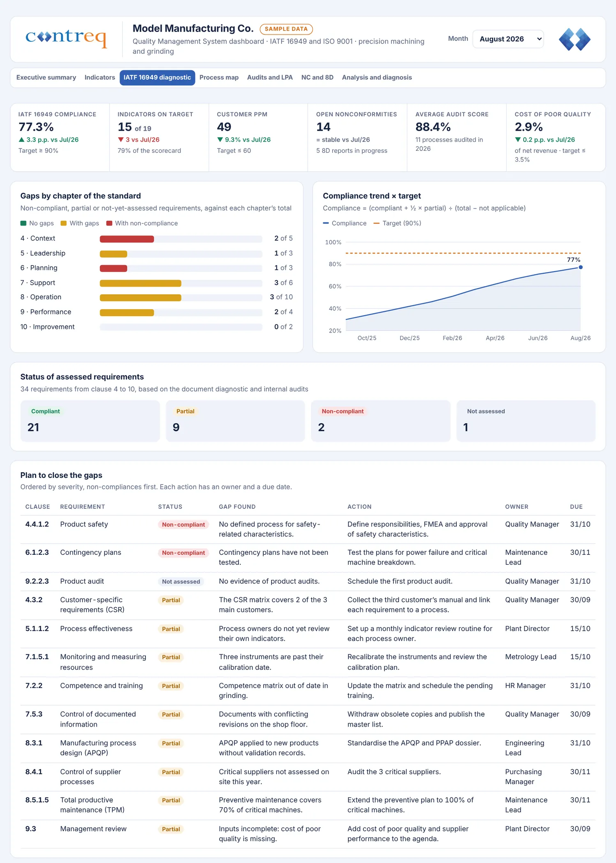Click the Not assessed badge for Product audit
Image resolution: width=616 pixels, height=863 pixels.
(181, 581)
